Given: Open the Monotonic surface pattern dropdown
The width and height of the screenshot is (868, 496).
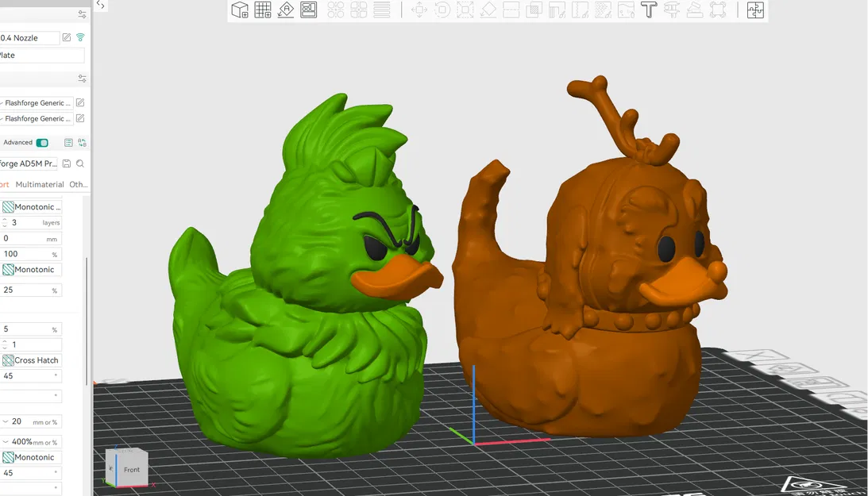Looking at the screenshot, I should 32,206.
